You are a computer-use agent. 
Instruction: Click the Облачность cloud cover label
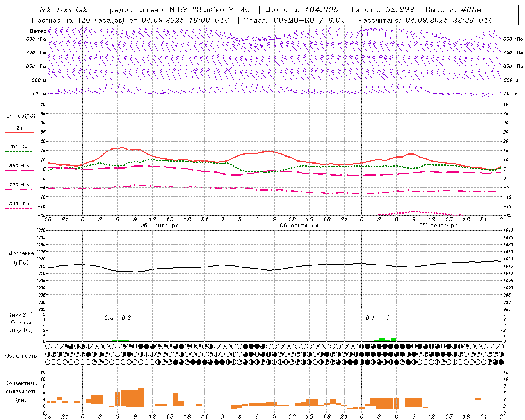pos(21,356)
